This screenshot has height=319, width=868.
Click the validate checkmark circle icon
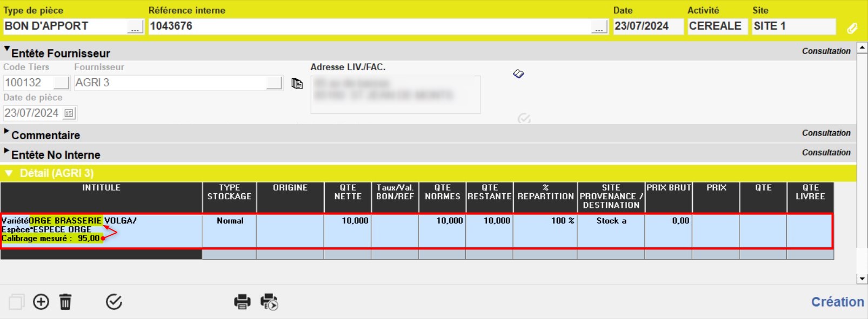click(114, 302)
